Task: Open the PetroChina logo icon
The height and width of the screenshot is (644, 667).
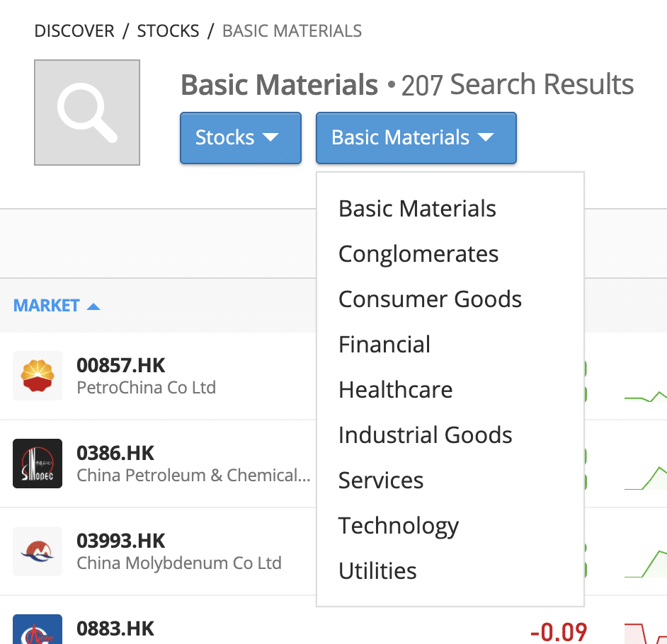Action: [38, 376]
